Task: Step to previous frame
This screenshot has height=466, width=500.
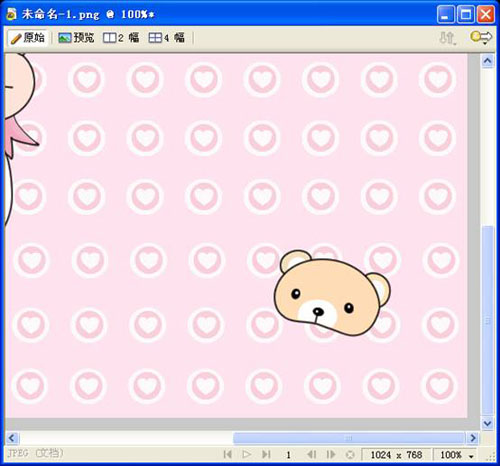Action: pos(312,454)
